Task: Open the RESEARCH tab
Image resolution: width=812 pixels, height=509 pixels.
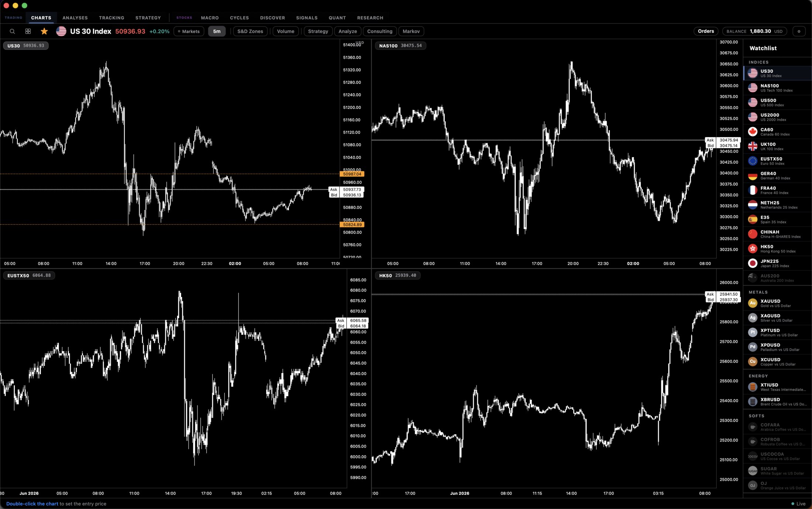Action: (370, 18)
